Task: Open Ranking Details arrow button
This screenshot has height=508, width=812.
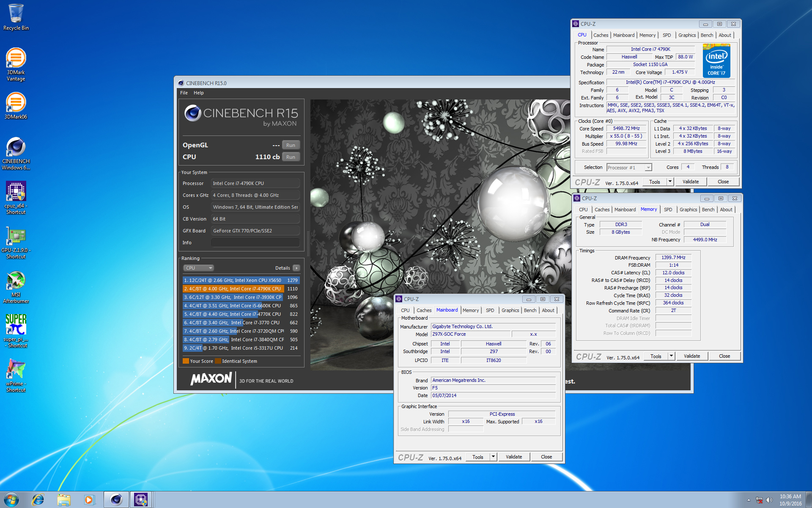Action: click(296, 268)
